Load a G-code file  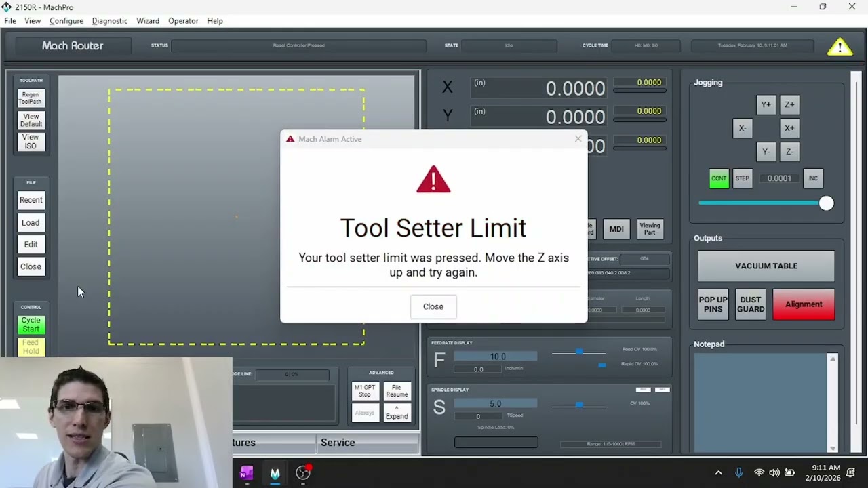31,222
